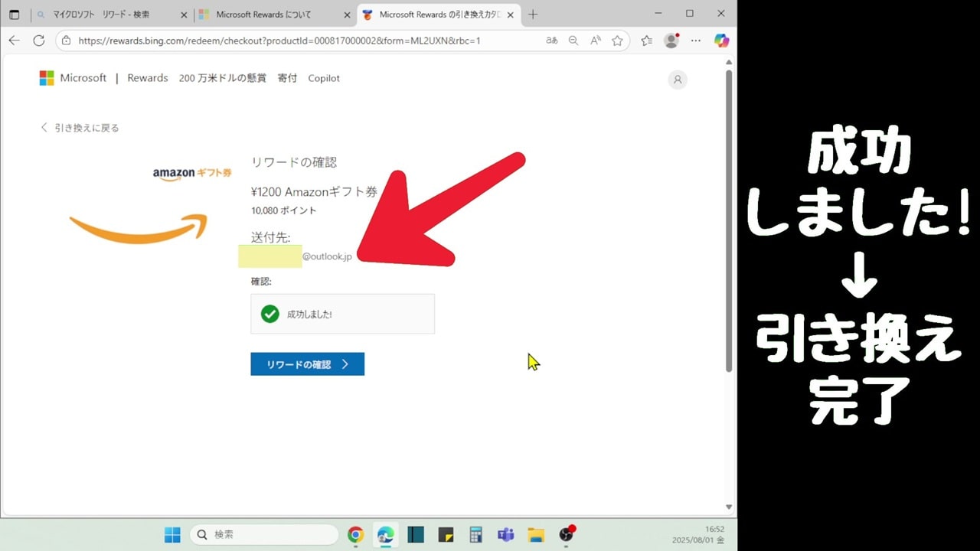This screenshot has height=551, width=980.
Task: Close the Microsoft Rewards について tab
Action: tap(347, 15)
